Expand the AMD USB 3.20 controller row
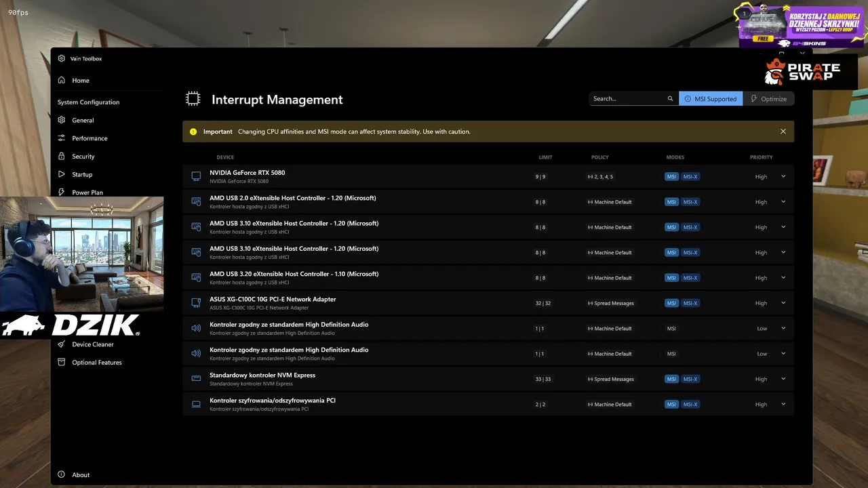Image resolution: width=868 pixels, height=488 pixels. click(783, 277)
